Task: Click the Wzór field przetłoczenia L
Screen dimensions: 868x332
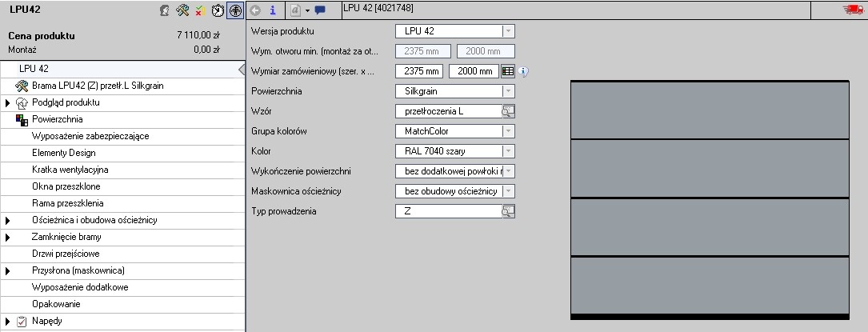Action: pos(448,111)
